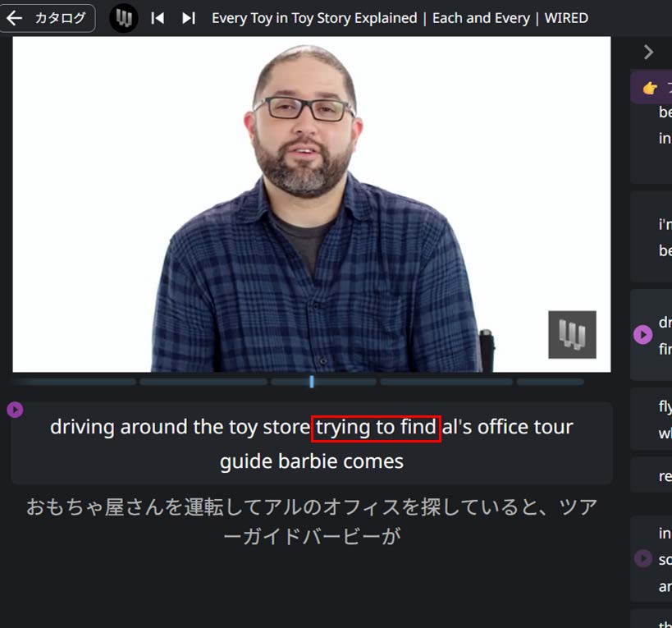
Task: Seek to the last progress bar segment
Action: (551, 382)
